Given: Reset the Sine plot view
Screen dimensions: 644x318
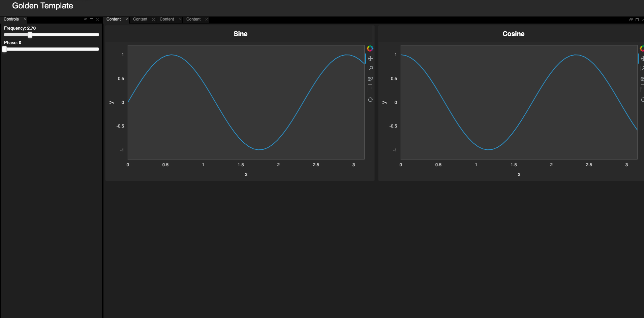Looking at the screenshot, I should (x=370, y=100).
